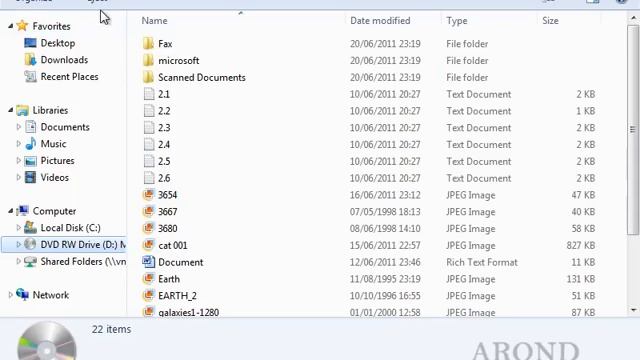Open the Fax folder icon
Viewport: 640px width, 360px height.
pos(149,43)
